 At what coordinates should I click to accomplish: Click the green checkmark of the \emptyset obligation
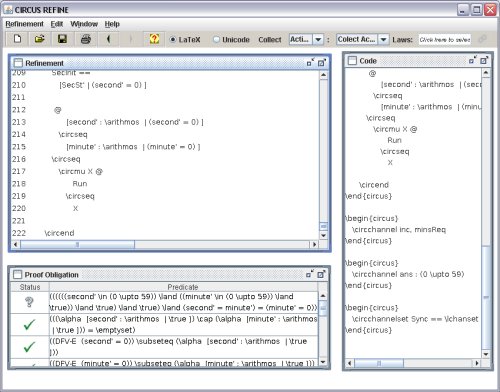(x=29, y=324)
